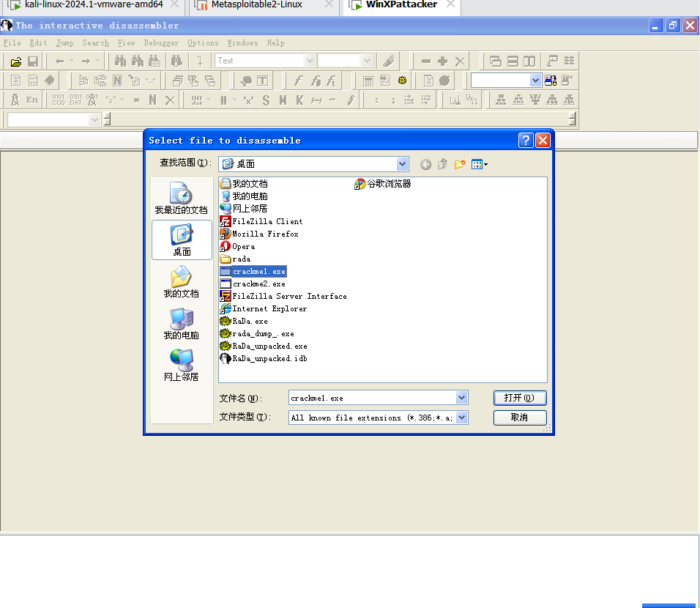Open the Options menu
Image resolution: width=700 pixels, height=608 pixels.
203,43
